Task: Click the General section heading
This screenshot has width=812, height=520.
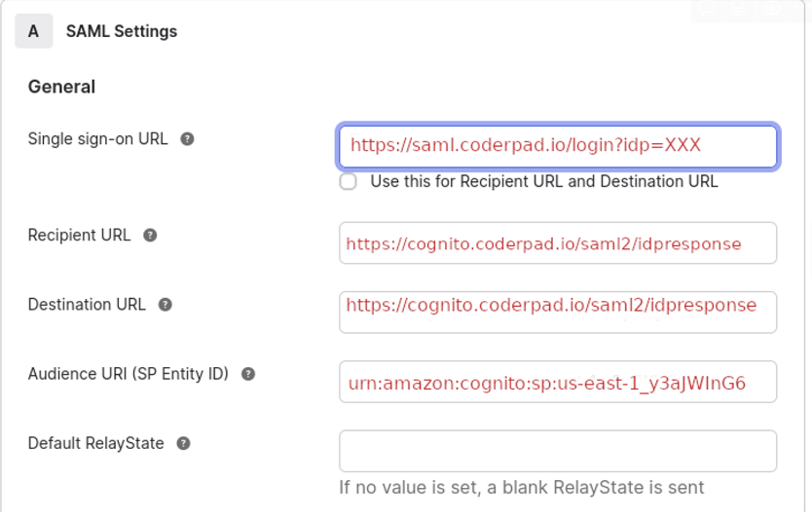Action: 61,87
